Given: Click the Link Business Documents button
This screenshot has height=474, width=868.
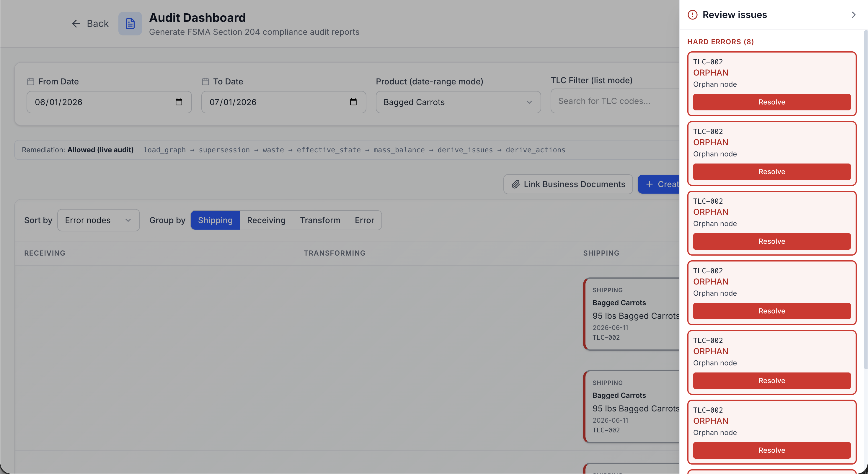Looking at the screenshot, I should click(x=568, y=184).
